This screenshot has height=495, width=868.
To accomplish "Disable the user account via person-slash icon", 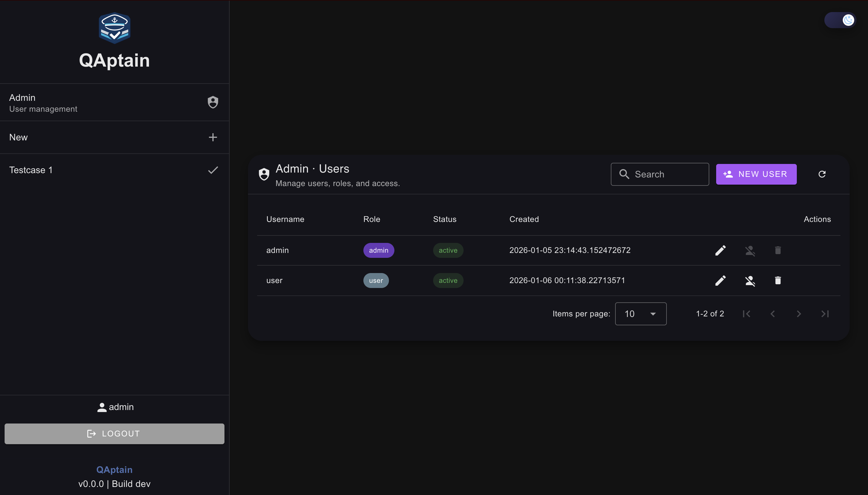I will pos(750,281).
